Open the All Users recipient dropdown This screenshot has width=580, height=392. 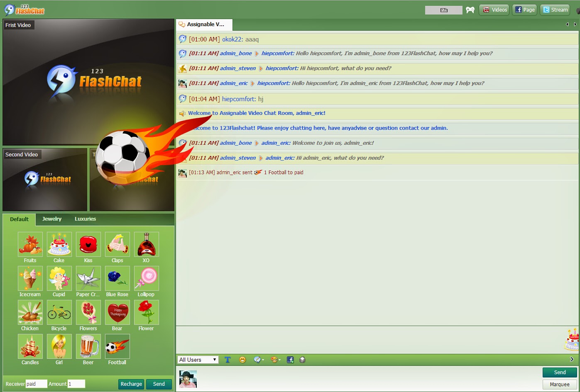(x=198, y=360)
